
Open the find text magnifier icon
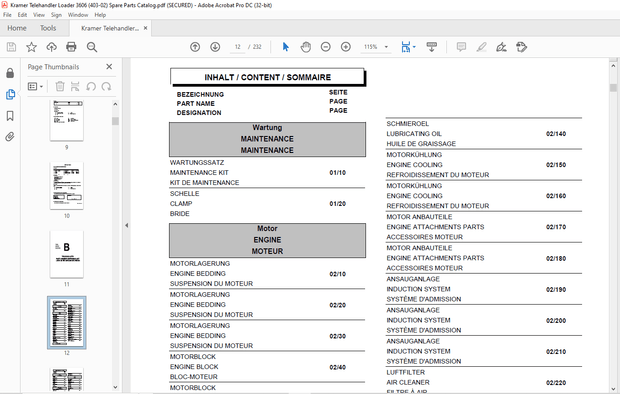click(x=92, y=47)
